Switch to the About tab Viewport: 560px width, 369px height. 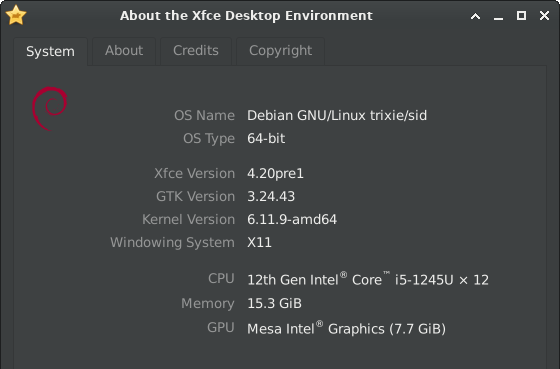(124, 51)
